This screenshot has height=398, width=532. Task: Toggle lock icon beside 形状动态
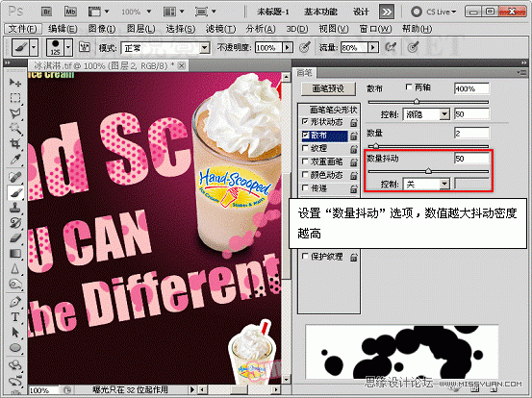point(353,122)
